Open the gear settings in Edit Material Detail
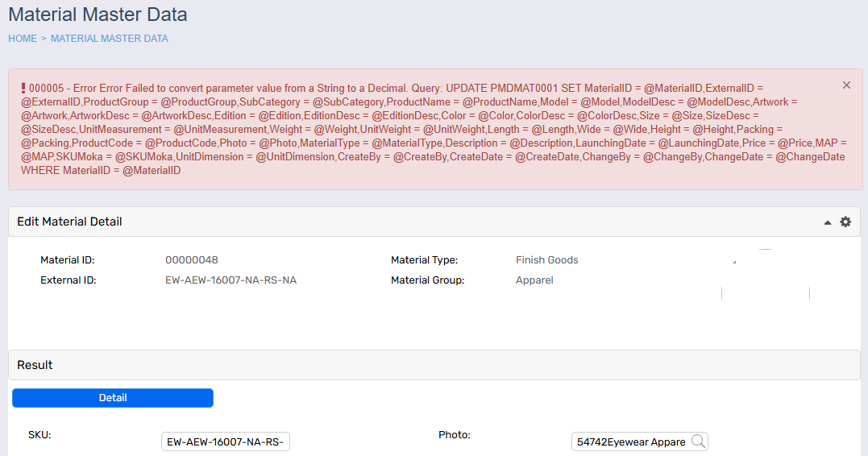This screenshot has width=868, height=456. pyautogui.click(x=845, y=222)
